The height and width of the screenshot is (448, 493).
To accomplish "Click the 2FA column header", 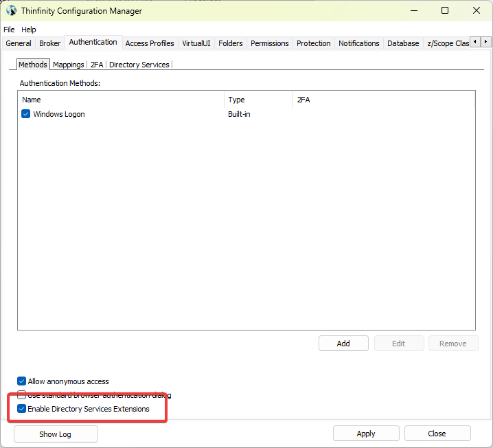I will pos(383,100).
